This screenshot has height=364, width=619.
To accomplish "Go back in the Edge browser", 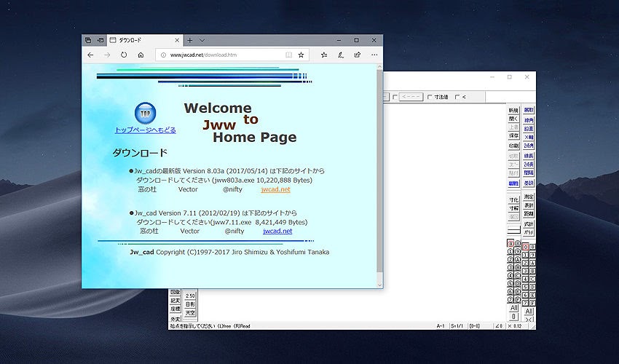I will point(90,55).
